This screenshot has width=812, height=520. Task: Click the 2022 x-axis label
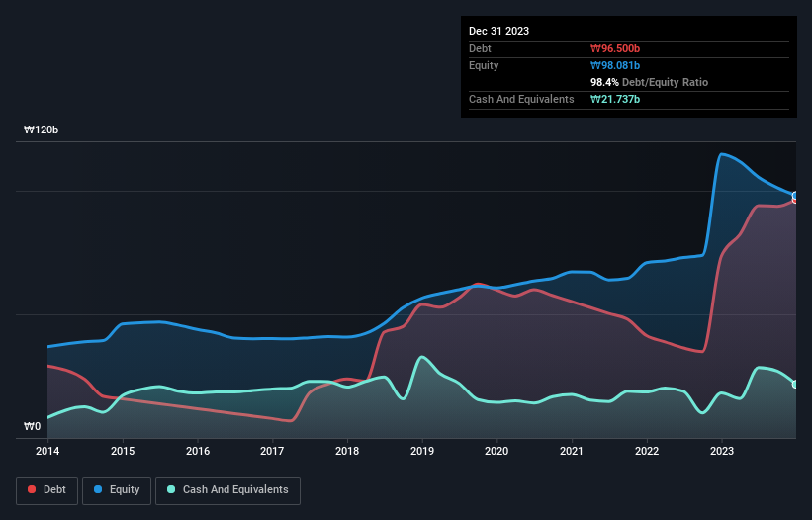(647, 451)
